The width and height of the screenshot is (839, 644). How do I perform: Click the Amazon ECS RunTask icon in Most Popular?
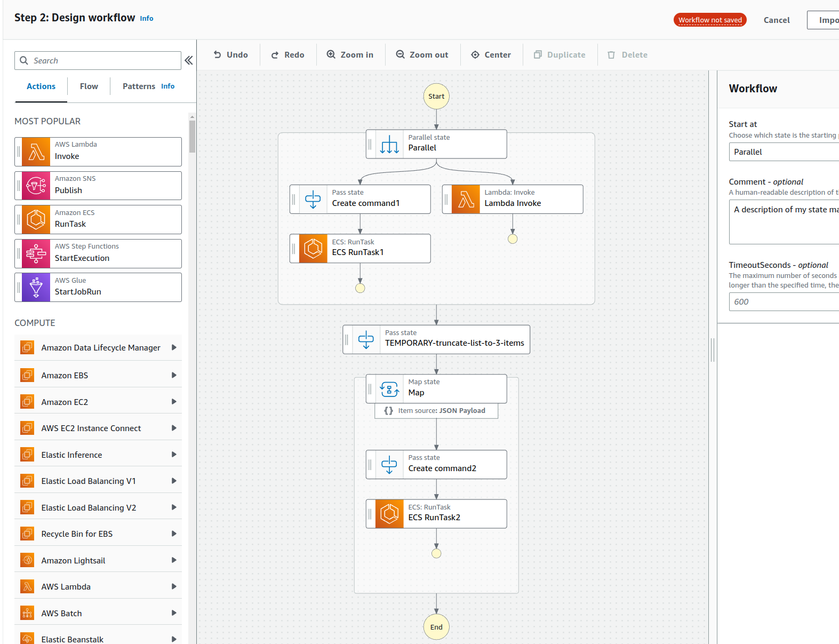pyautogui.click(x=36, y=220)
